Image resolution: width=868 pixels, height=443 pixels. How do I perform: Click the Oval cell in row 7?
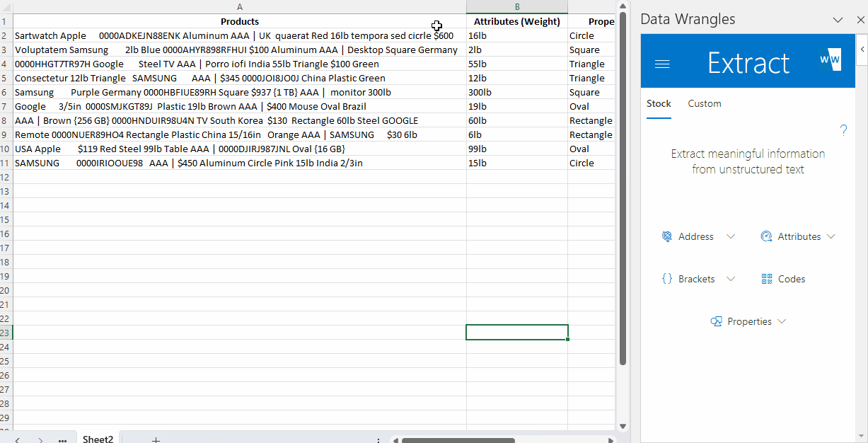pos(591,106)
